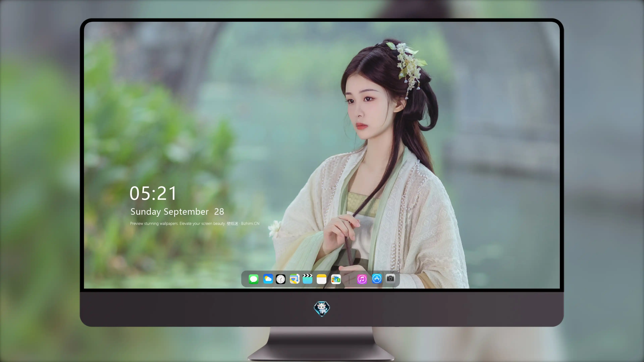Open the Videos clapperboard app in the dock
This screenshot has height=362, width=644.
(x=308, y=279)
